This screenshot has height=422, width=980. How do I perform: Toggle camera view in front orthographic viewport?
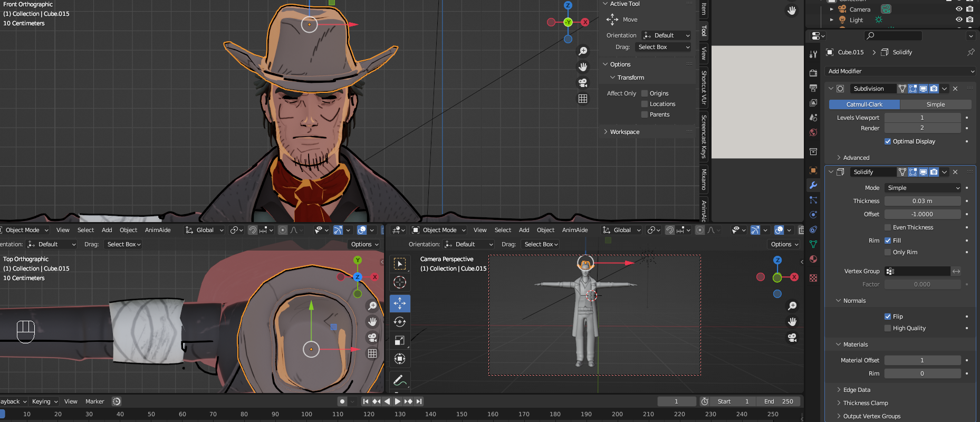coord(583,83)
